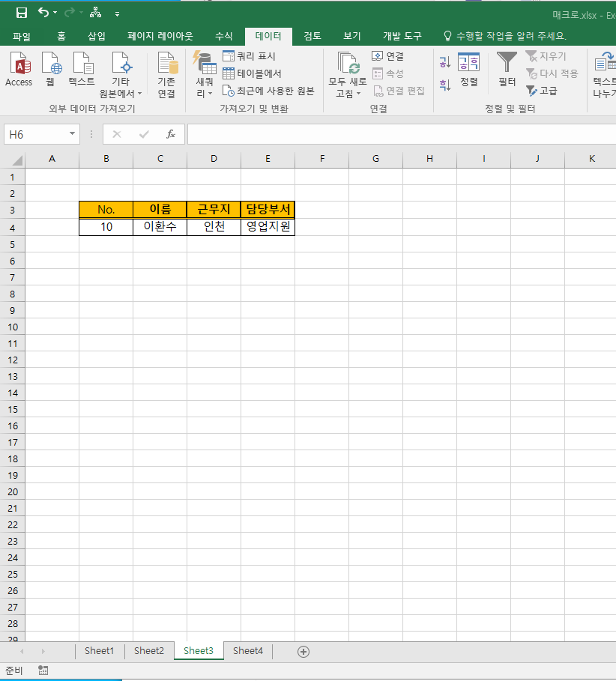The image size is (616, 681).
Task: Select the 이름 header cell
Action: pos(160,209)
